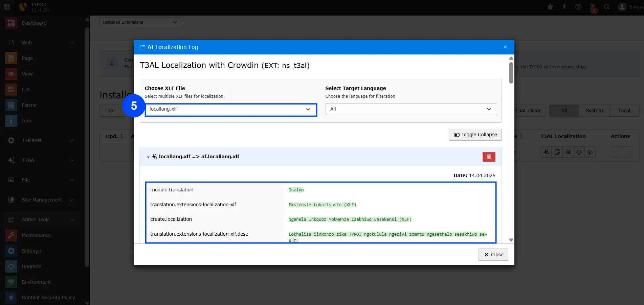
Task: Expand the T3AA menu group
Action: point(71,160)
